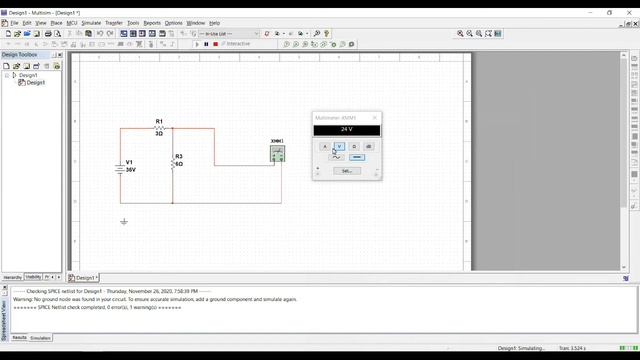Click New design icon in Design Toolbox

click(x=6, y=66)
